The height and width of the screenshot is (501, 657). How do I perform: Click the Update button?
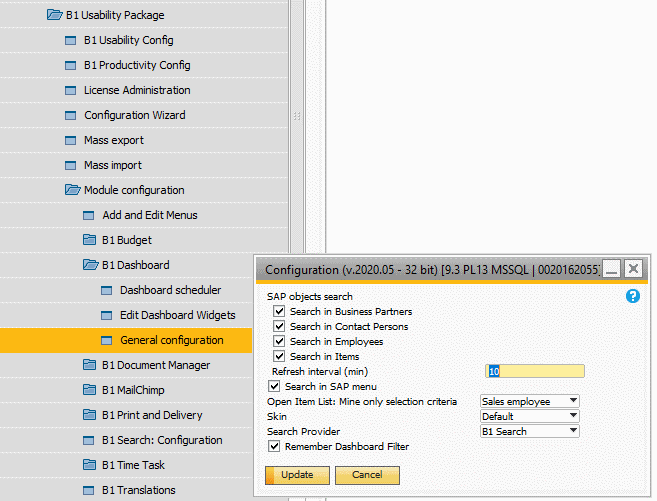(x=297, y=475)
